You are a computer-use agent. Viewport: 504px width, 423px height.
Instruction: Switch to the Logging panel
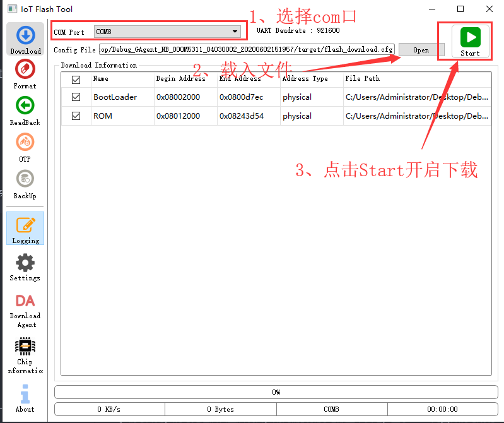point(25,229)
